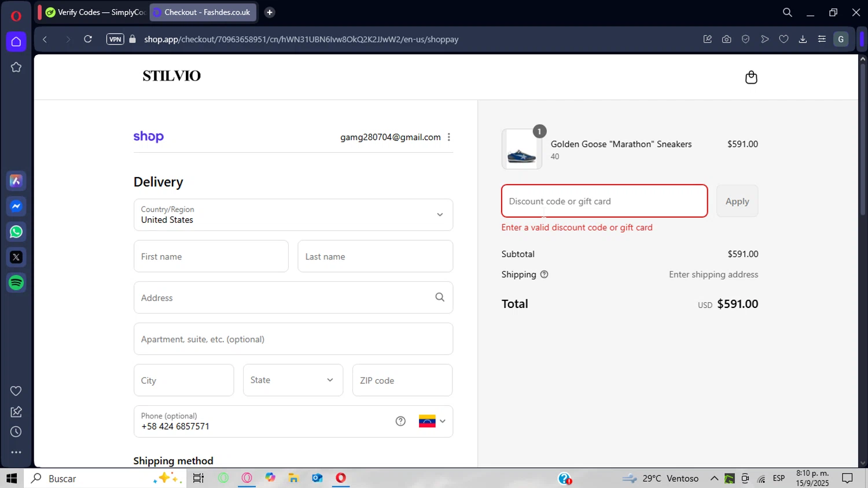The width and height of the screenshot is (868, 488).
Task: Open Spotify player in sidebar
Action: click(x=16, y=283)
